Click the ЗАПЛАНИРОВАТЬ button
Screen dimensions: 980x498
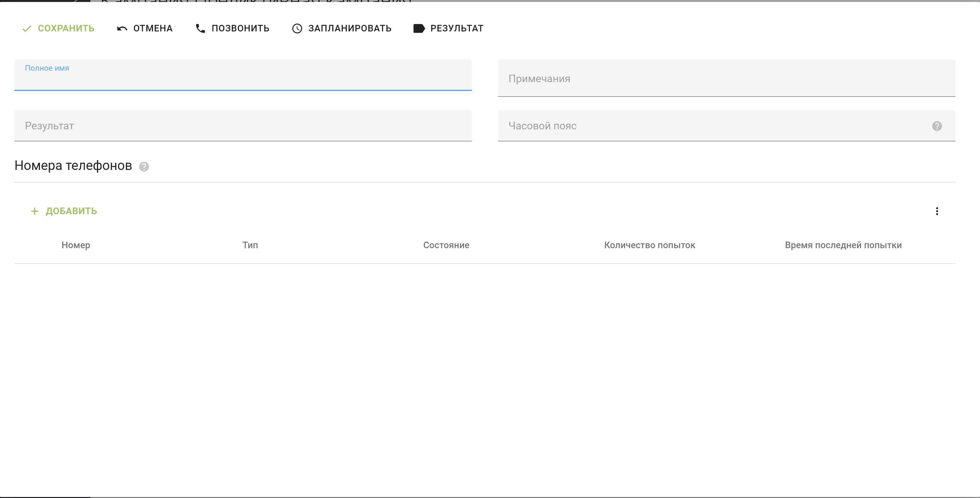349,28
